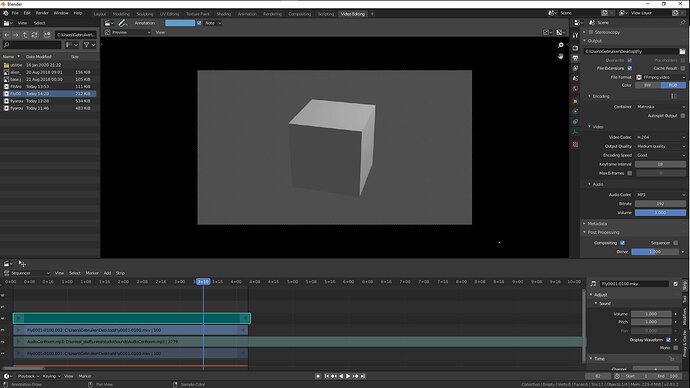Viewport: 690px width, 388px height.
Task: Jump to the start frame
Action: pyautogui.click(x=327, y=376)
